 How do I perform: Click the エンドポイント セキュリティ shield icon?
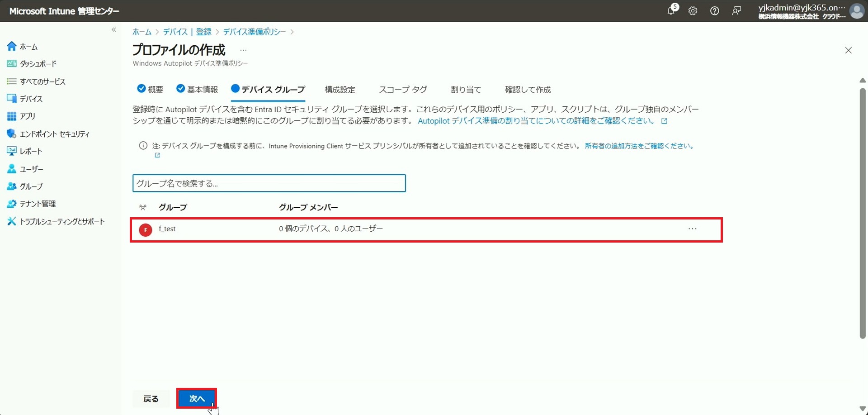12,134
